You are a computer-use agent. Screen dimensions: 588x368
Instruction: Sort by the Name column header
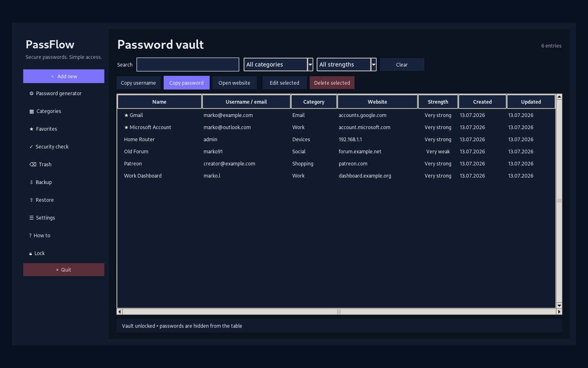point(159,102)
